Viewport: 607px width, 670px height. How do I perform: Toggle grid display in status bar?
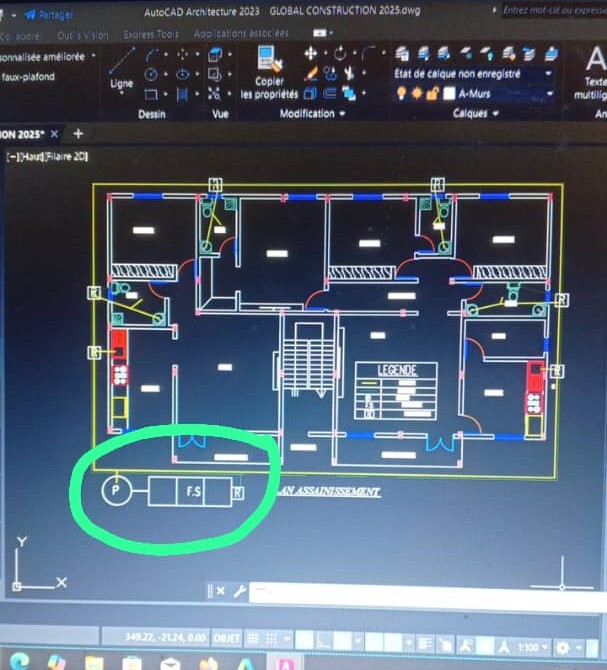[x=254, y=637]
